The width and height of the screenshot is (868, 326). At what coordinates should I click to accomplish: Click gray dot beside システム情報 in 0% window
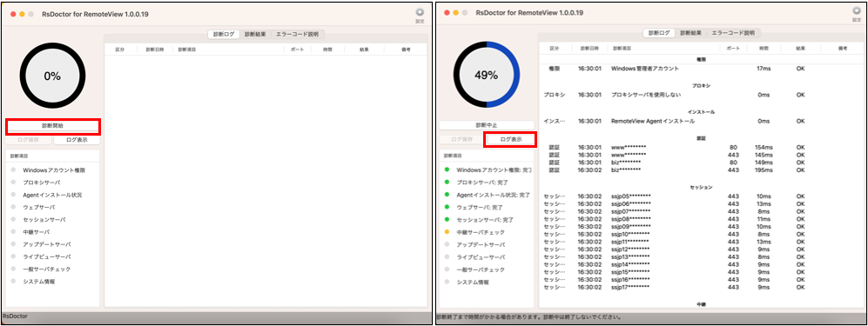click(13, 282)
